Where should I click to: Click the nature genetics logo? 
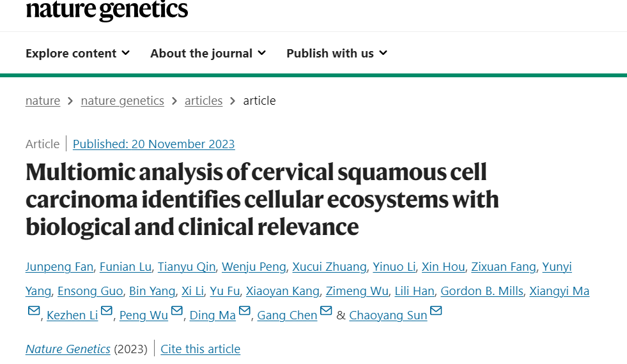[107, 10]
